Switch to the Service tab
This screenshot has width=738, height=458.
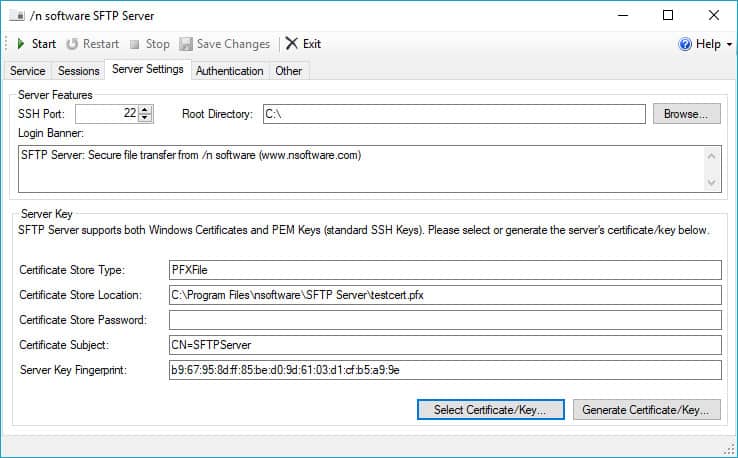point(28,71)
